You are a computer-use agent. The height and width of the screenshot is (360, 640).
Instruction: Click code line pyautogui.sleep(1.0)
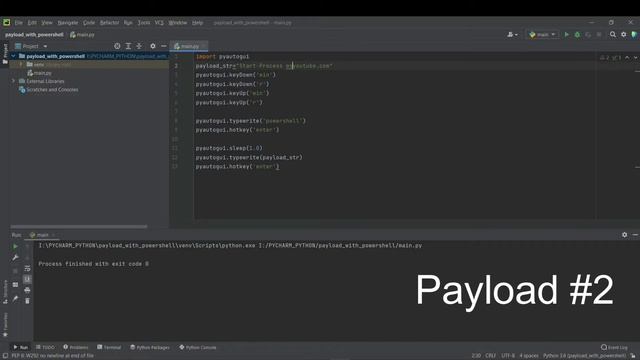click(x=229, y=148)
